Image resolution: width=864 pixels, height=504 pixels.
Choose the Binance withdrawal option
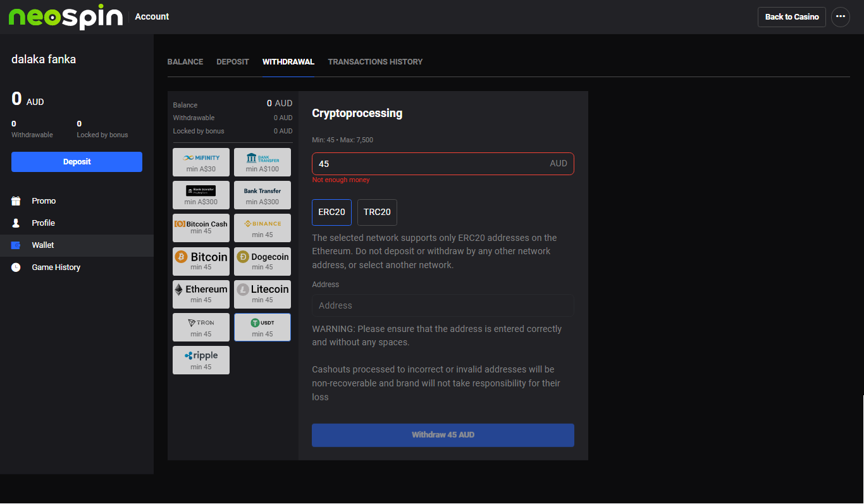pyautogui.click(x=262, y=228)
